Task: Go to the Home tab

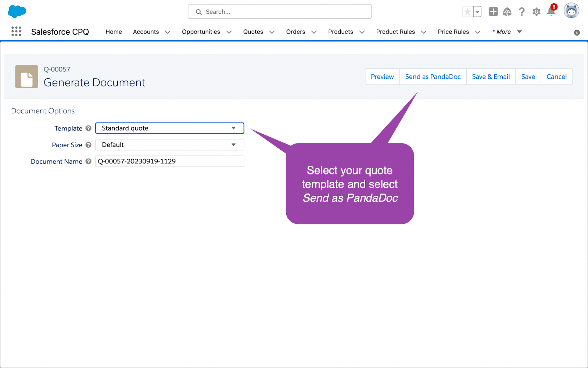Action: pos(114,32)
